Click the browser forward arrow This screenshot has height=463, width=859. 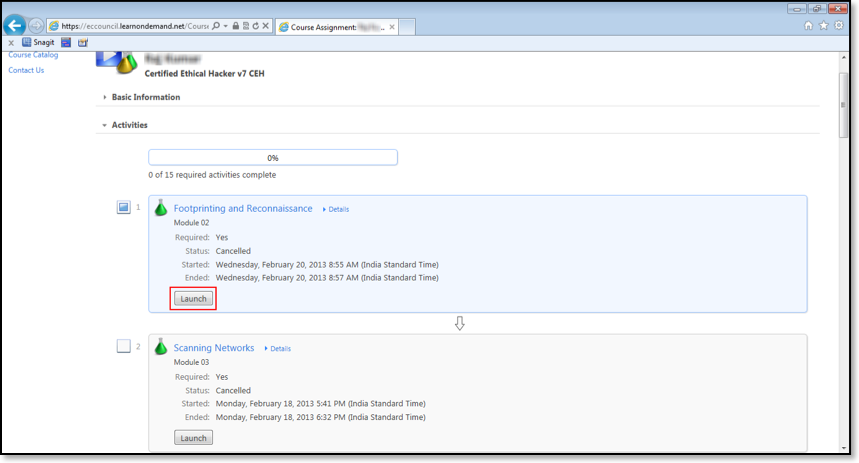coord(36,26)
